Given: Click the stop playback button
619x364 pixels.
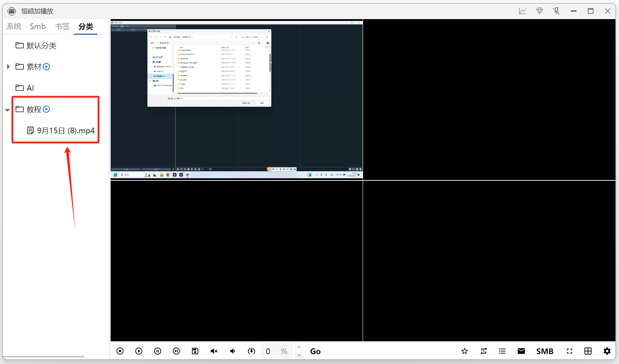Looking at the screenshot, I should click(120, 351).
